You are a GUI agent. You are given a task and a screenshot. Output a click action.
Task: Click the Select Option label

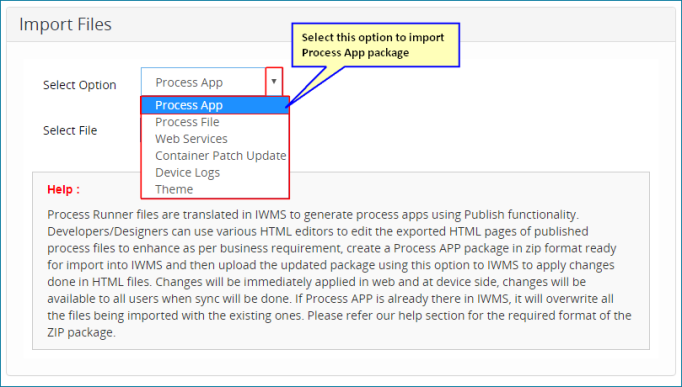click(x=80, y=85)
